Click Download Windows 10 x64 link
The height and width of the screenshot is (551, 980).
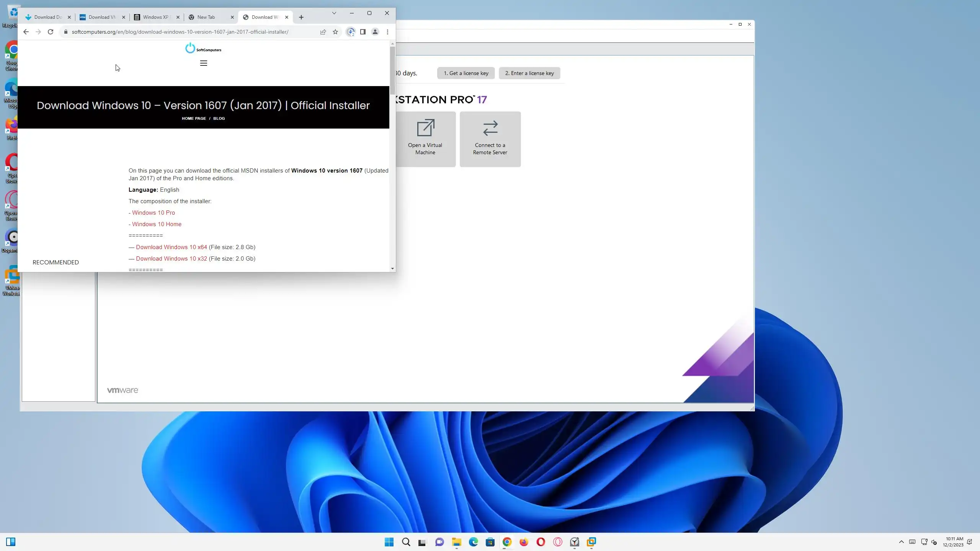click(171, 247)
